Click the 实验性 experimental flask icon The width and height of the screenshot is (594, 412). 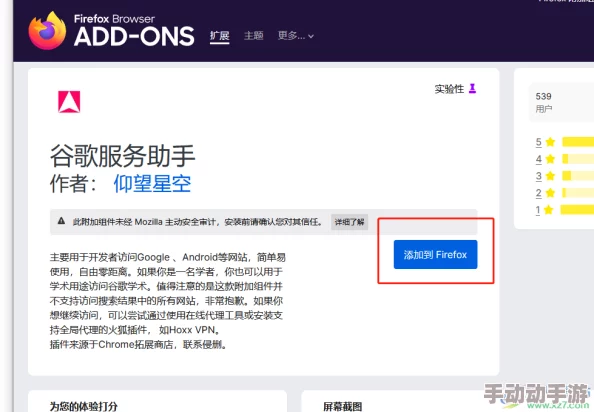coord(472,89)
